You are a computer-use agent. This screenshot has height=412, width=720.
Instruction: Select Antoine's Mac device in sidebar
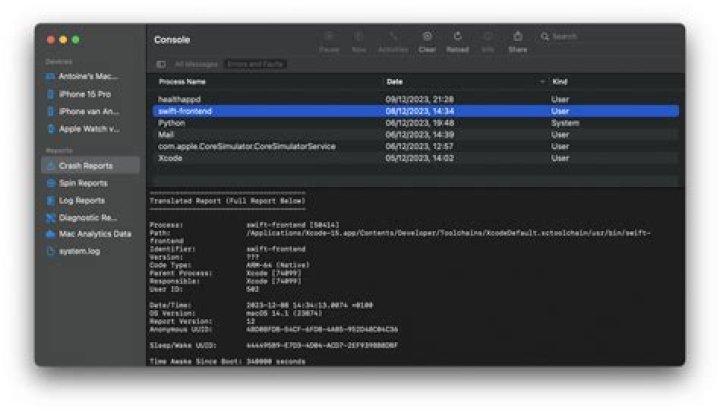click(x=90, y=76)
